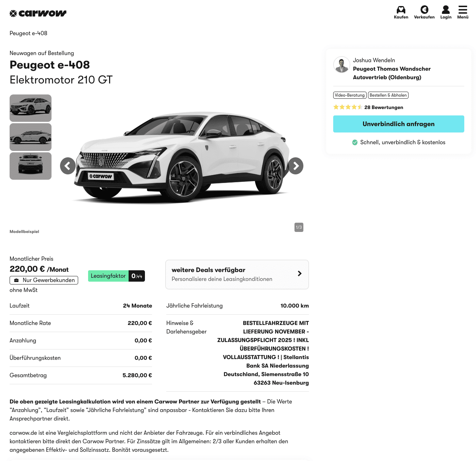Expand weitere Deals verfügbar chevron
476x461 pixels.
299,273
